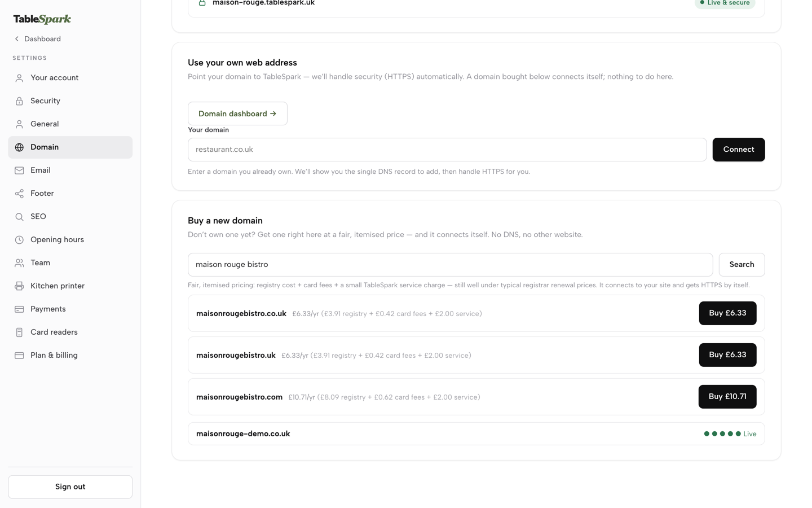Click the share icon next to Footer

pos(19,194)
